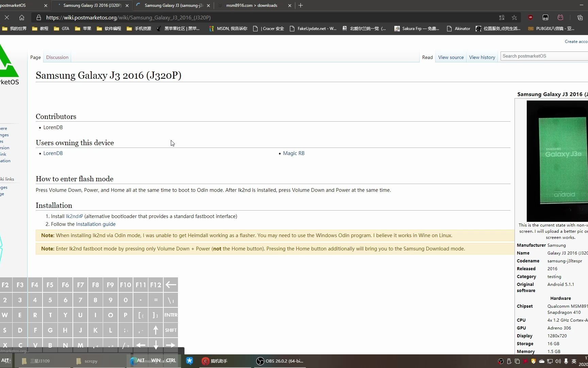Tap F12 on the on-screen keyboard
Image resolution: width=588 pixels, height=368 pixels.
(156, 285)
